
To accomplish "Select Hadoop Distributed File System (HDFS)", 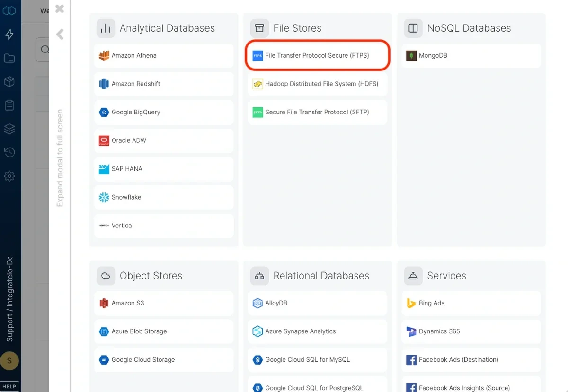I will 318,84.
